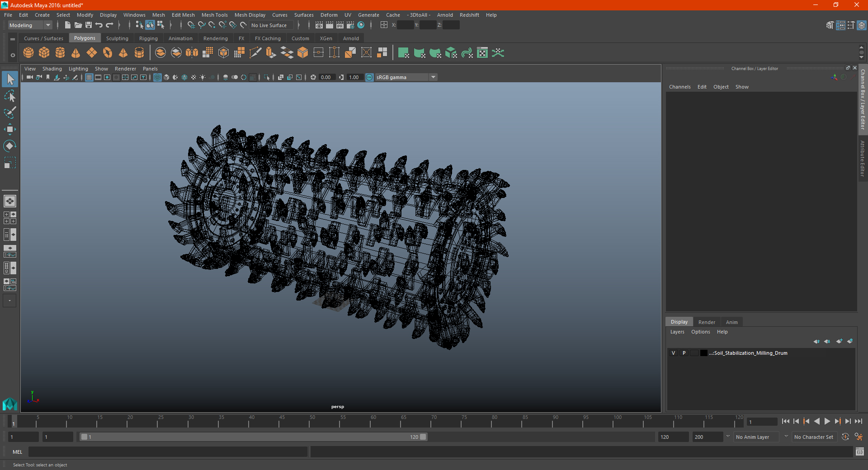Click the gamma value field 1.00
This screenshot has width=868, height=470.
355,77
